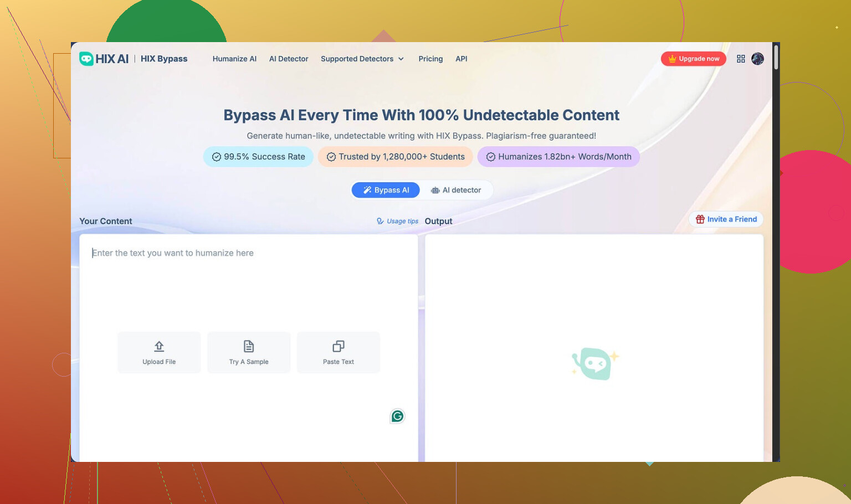
Task: Click the Upgrade now button
Action: click(693, 59)
